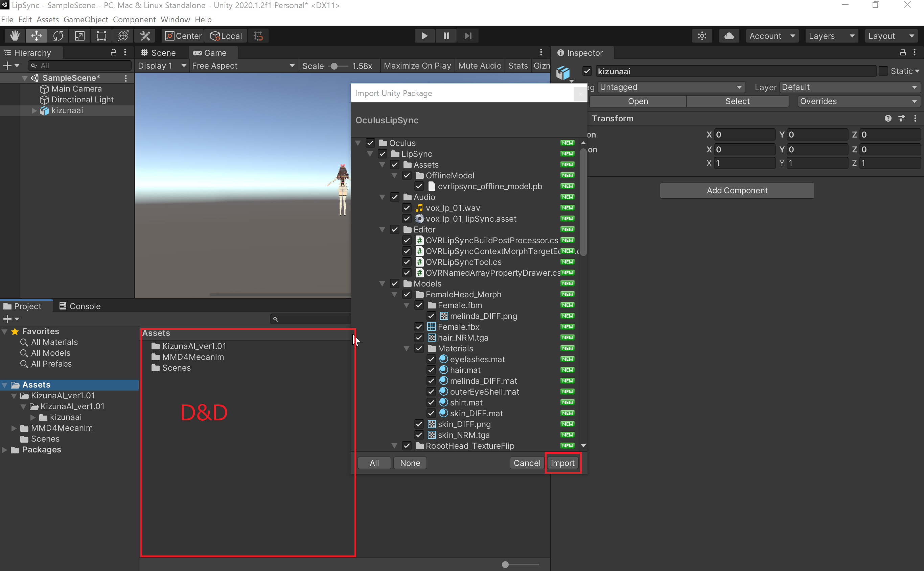Activate the Rotate tool
The image size is (924, 571).
(x=58, y=36)
